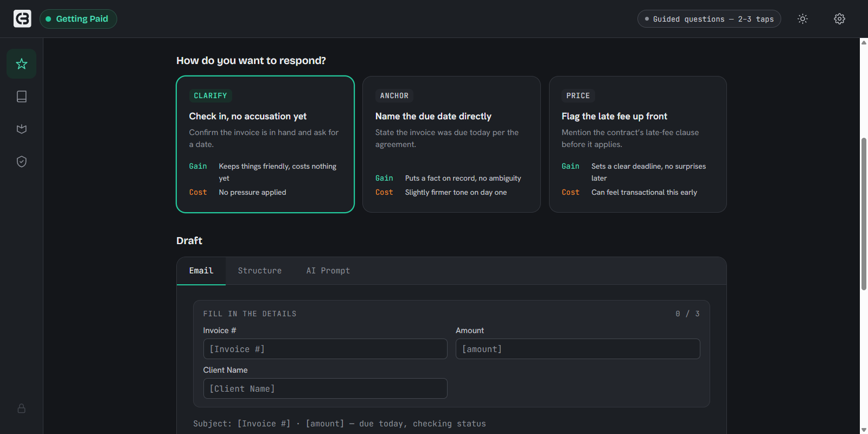The image size is (868, 434).
Task: Click 'Check in, no accusation yet' title
Action: click(248, 116)
